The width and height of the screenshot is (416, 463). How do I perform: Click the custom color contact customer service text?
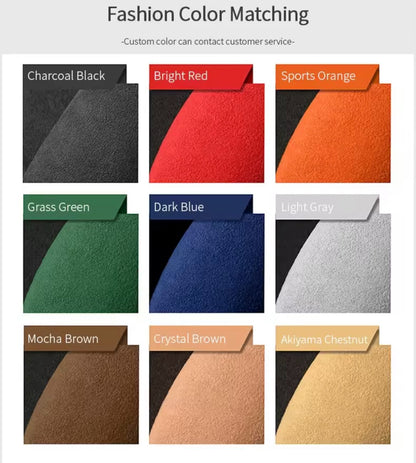208,42
